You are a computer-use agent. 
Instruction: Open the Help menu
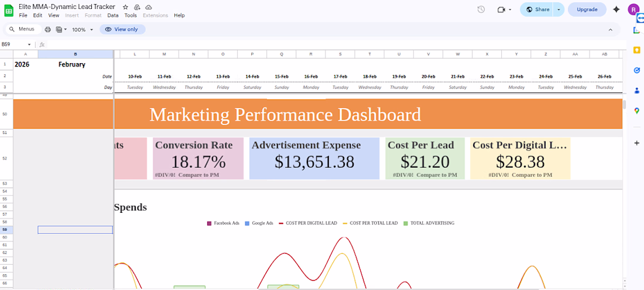click(x=179, y=15)
